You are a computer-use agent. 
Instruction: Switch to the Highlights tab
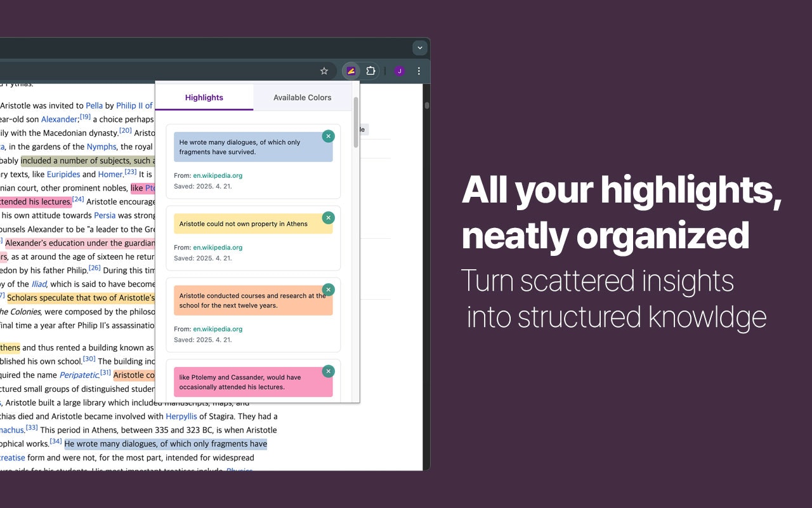point(204,97)
